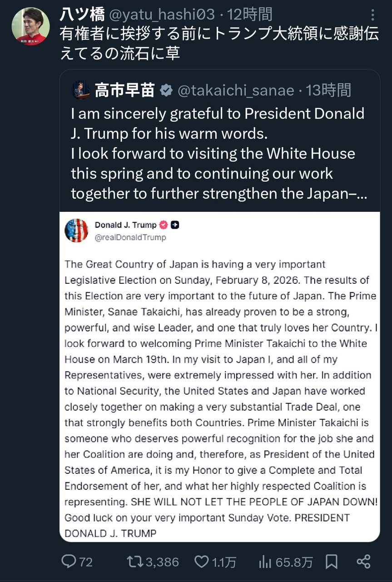Open the quoted tweet text about the White House
Viewport: 392px width, 582px height.
coord(218,153)
